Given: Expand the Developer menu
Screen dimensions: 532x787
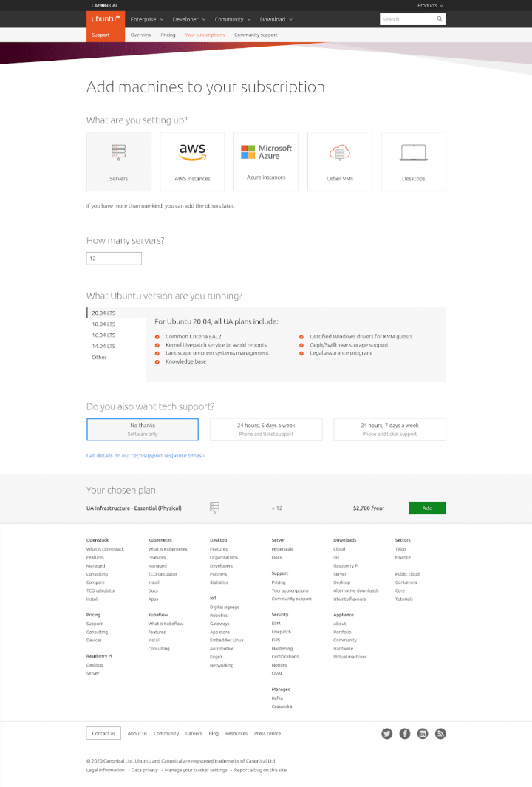Looking at the screenshot, I should (x=188, y=19).
